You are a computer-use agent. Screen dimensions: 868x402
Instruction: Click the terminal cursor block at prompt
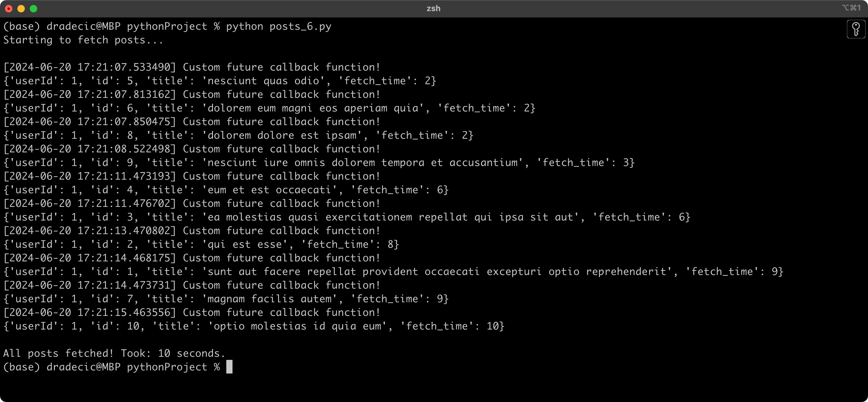pyautogui.click(x=229, y=367)
